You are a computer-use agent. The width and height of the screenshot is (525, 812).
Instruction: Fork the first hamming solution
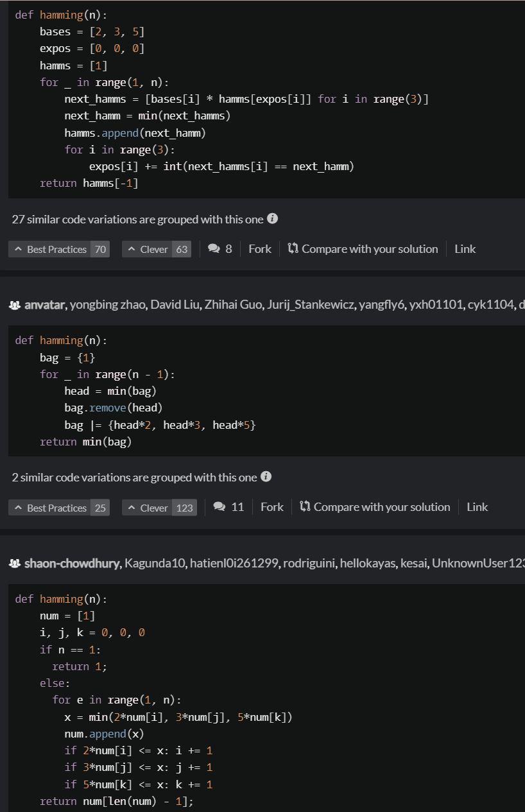[260, 249]
